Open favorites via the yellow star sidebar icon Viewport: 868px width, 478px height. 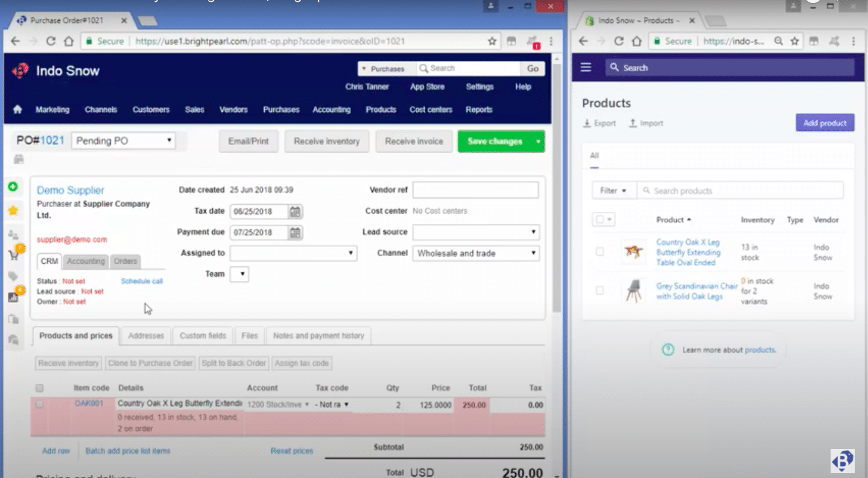13,210
